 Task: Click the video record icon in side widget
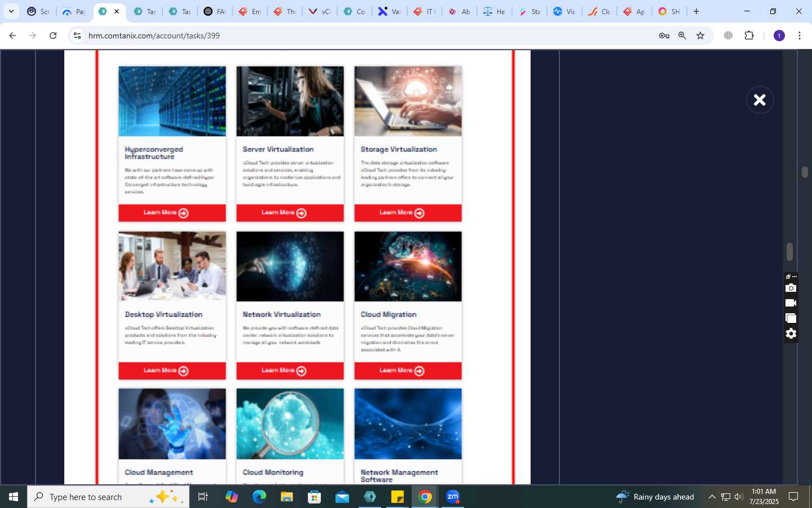point(791,303)
